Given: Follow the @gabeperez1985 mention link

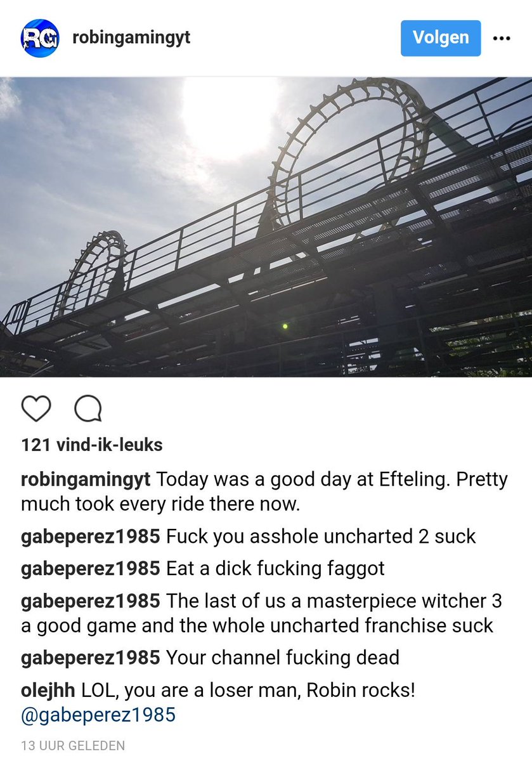Looking at the screenshot, I should point(98,715).
